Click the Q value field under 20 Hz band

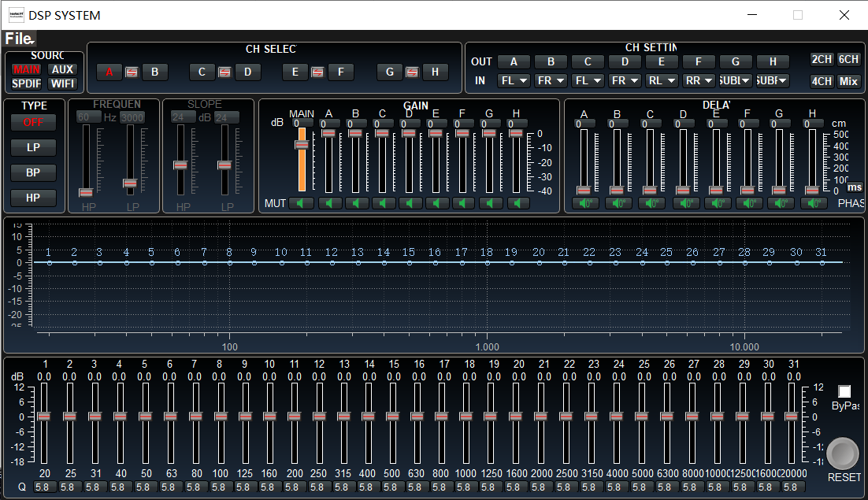click(45, 487)
